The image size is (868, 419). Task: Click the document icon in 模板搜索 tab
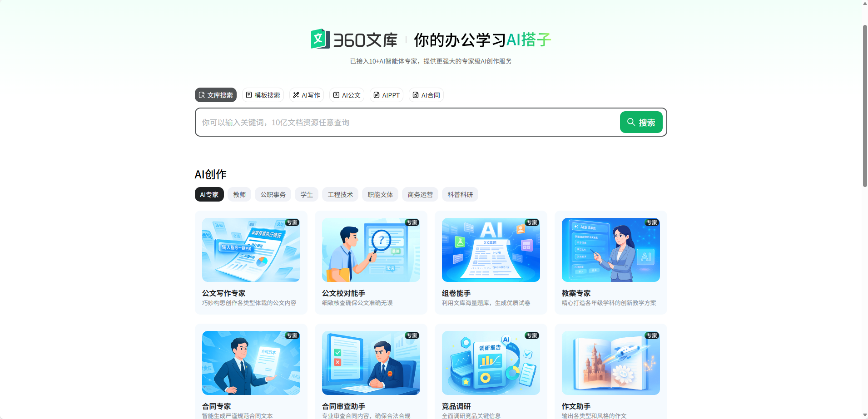click(x=249, y=95)
